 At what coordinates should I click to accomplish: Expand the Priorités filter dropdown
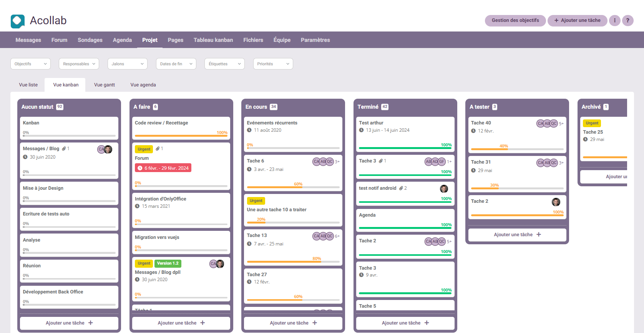(x=273, y=64)
